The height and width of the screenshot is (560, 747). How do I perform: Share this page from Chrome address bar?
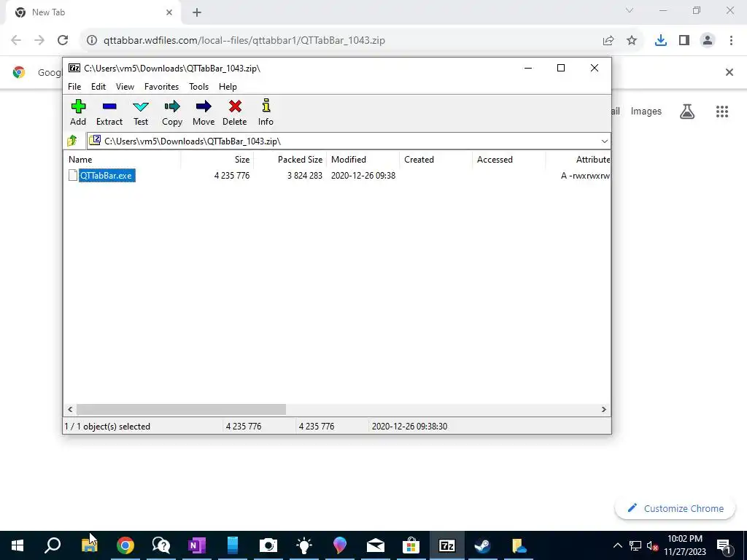[608, 41]
